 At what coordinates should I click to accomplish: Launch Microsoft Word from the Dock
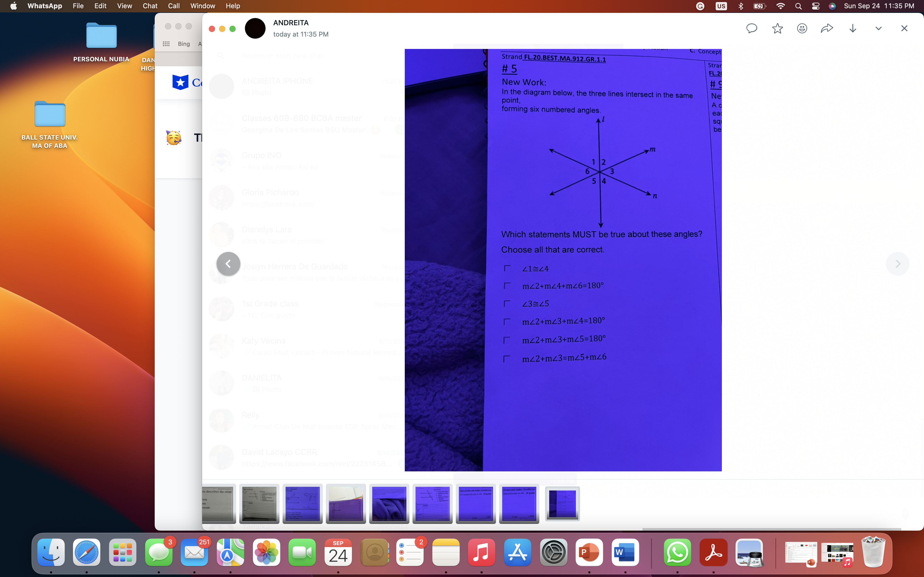pos(625,552)
